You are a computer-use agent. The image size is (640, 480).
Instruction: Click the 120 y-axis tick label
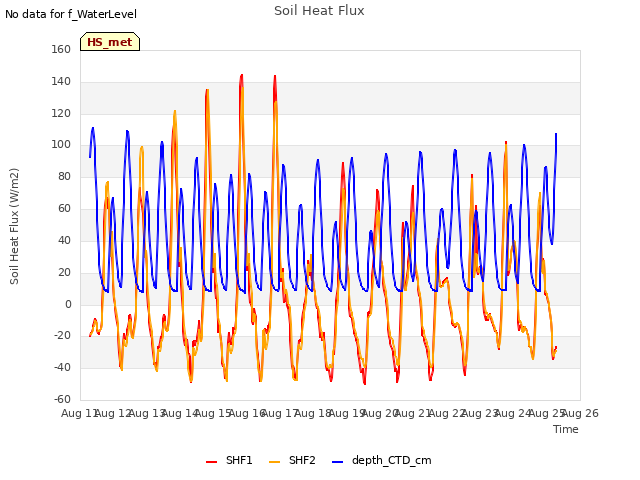(61, 113)
